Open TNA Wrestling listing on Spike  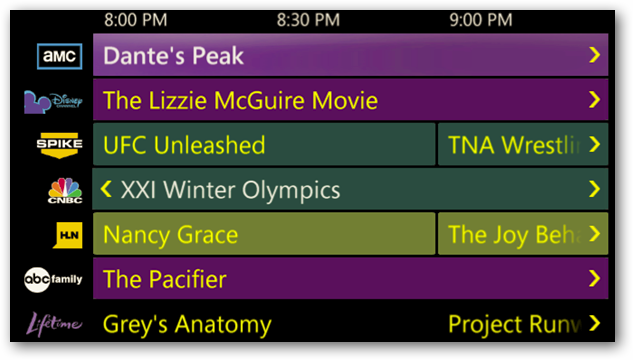click(523, 144)
